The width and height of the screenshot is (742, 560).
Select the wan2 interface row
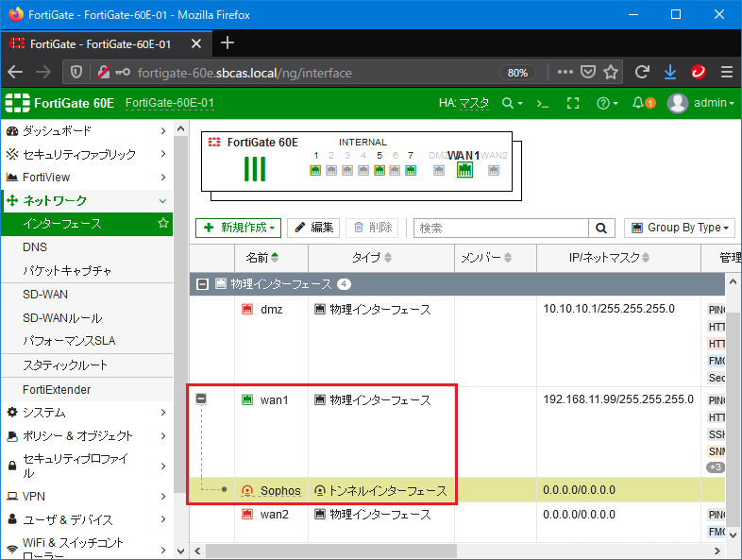tap(457, 522)
